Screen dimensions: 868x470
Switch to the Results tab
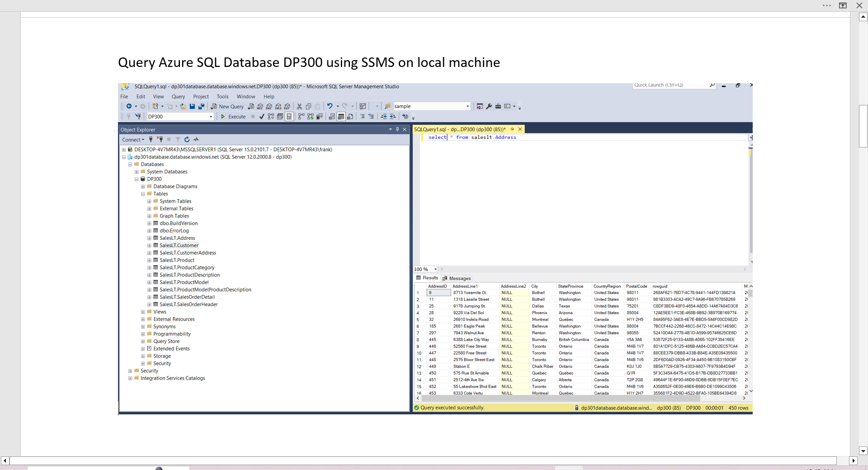pyautogui.click(x=427, y=278)
